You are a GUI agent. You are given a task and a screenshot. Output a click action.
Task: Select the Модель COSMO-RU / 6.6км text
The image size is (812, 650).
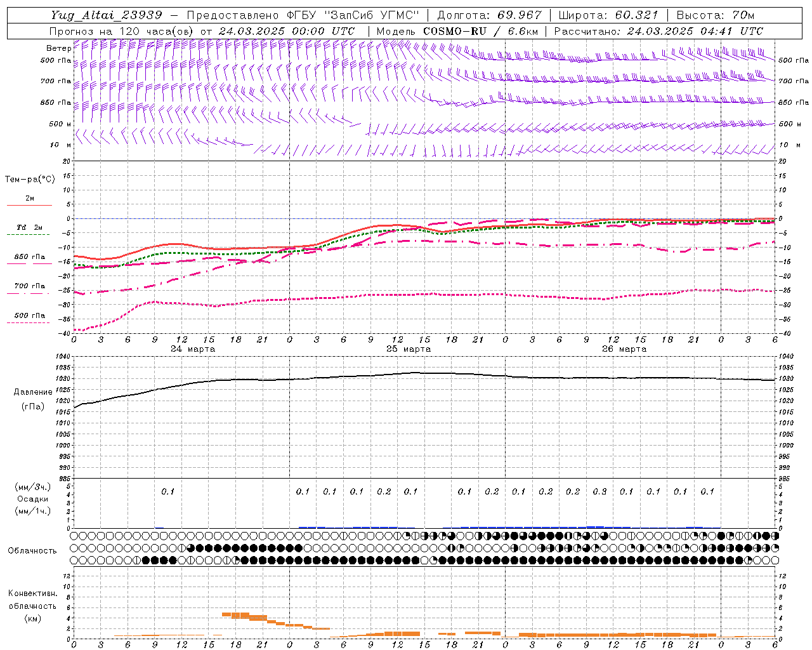(458, 31)
